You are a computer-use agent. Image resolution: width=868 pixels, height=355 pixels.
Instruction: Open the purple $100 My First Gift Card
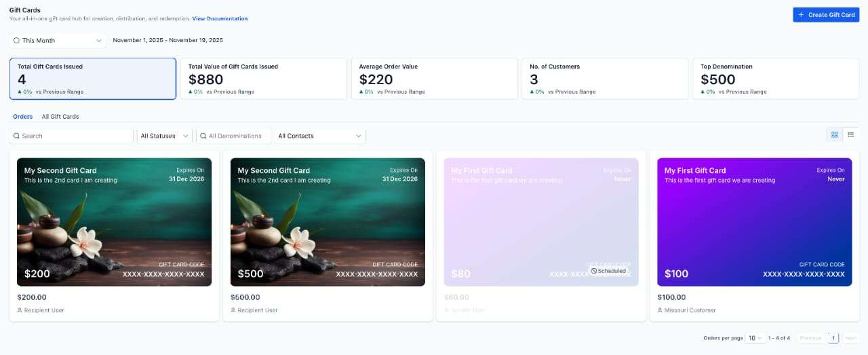(755, 222)
